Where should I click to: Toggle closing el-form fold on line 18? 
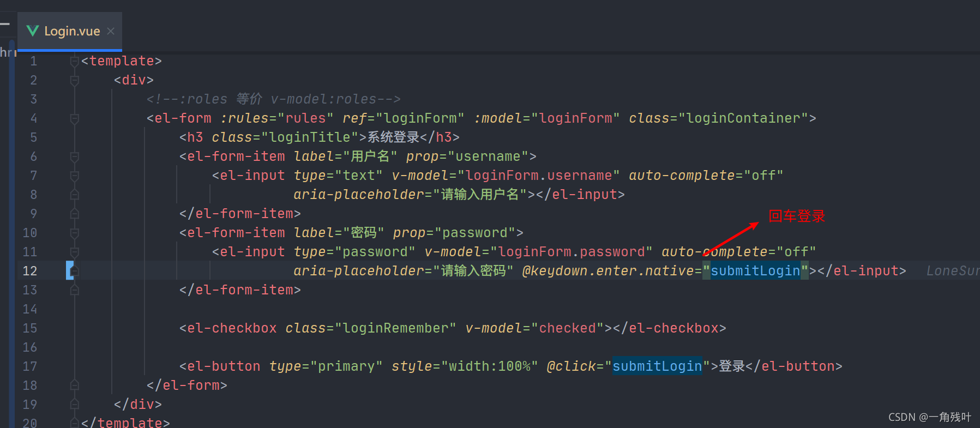[75, 385]
